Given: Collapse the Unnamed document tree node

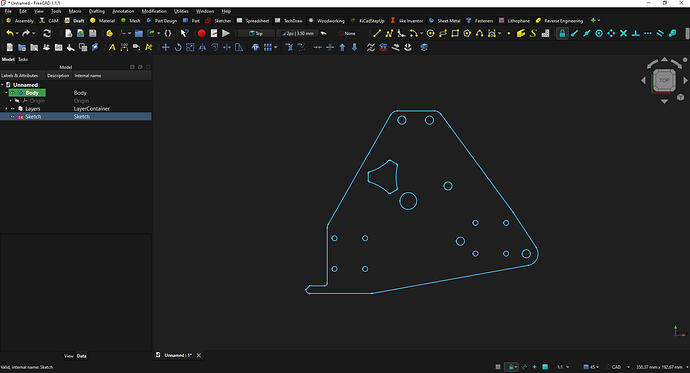Looking at the screenshot, I should 3,85.
